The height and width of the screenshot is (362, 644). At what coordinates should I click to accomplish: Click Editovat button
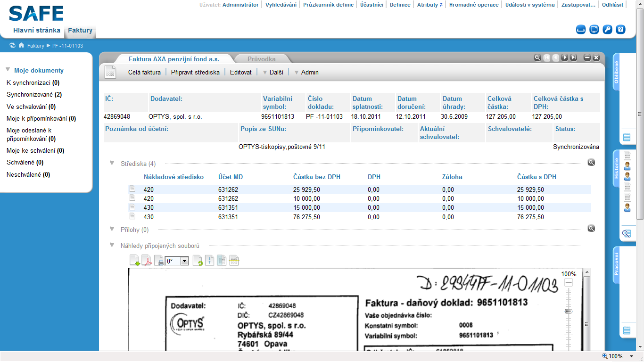coord(241,72)
